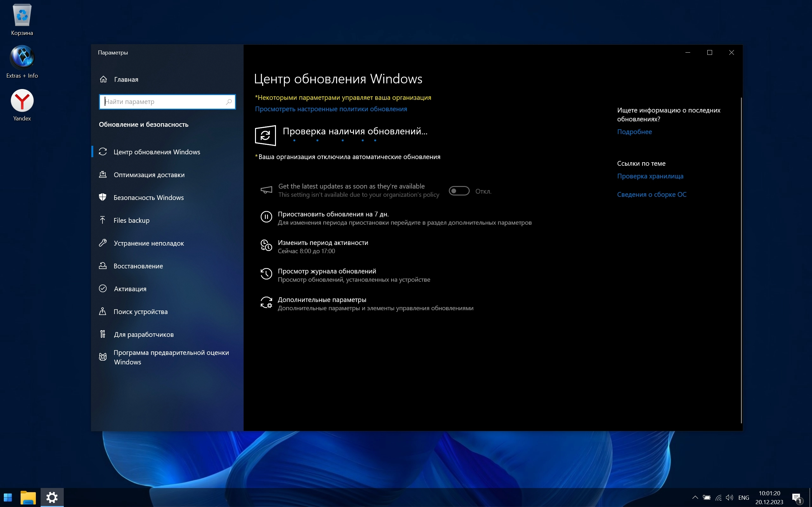Go to Home settings page
This screenshot has width=812, height=507.
click(x=126, y=80)
